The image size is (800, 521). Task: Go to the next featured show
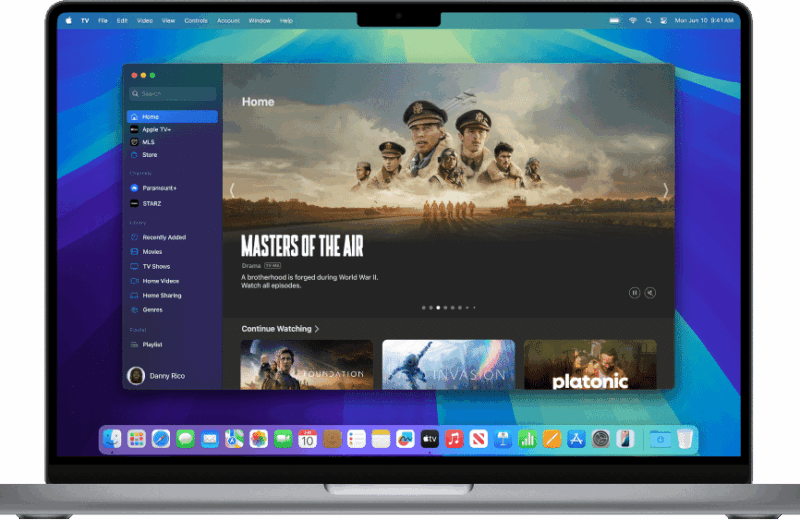(665, 190)
